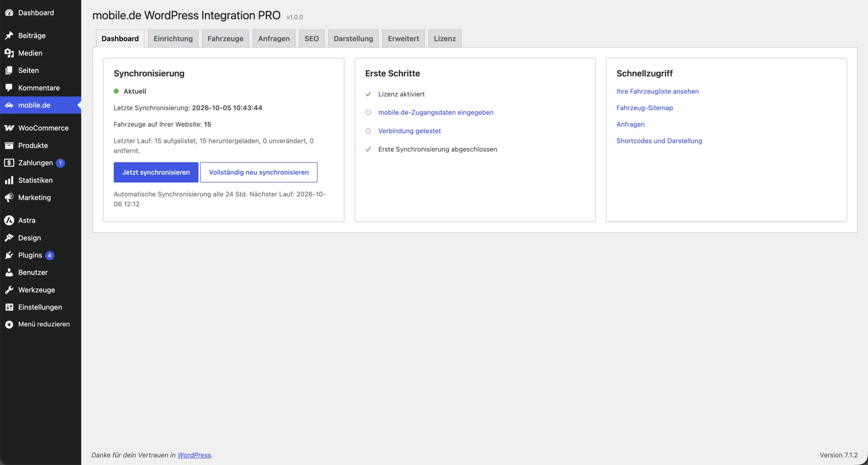This screenshot has height=465, width=868.
Task: Open the Fahrzeuge tab
Action: 225,39
